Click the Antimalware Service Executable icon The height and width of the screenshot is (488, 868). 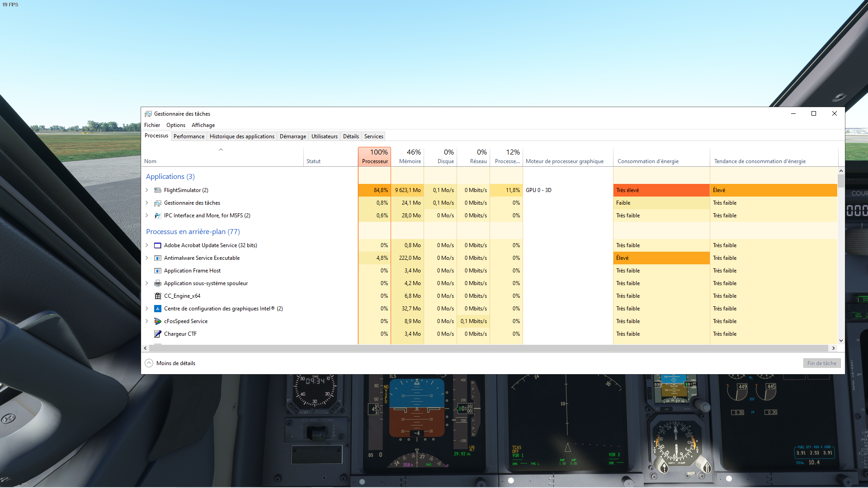pyautogui.click(x=158, y=258)
